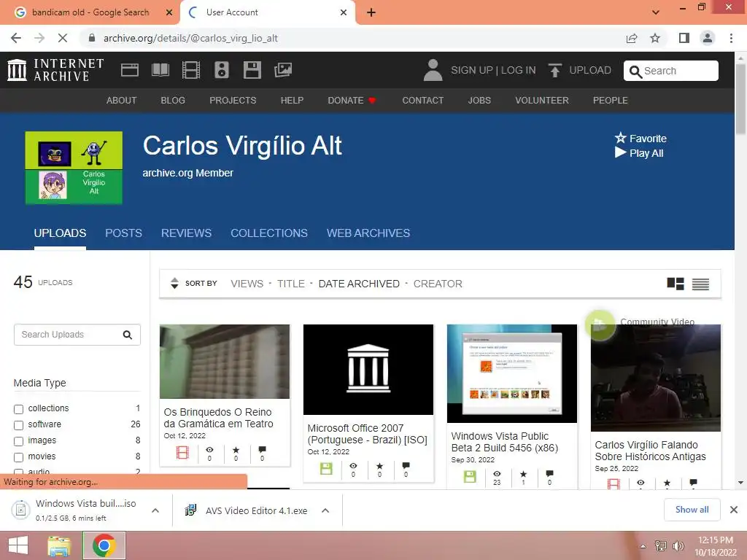Open the Chrome side panel icon
Image resolution: width=747 pixels, height=560 pixels.
684,38
